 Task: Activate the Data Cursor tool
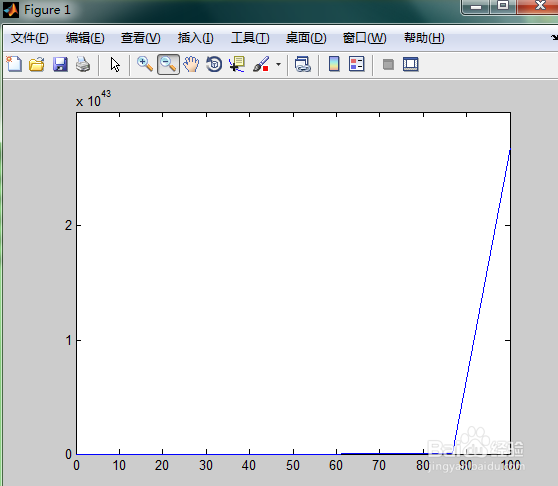pyautogui.click(x=237, y=64)
